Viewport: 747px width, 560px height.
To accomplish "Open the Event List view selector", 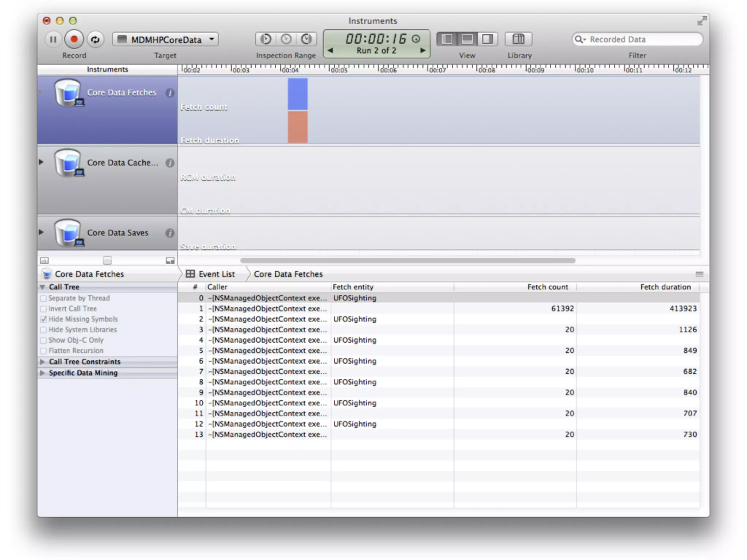I will pos(210,274).
